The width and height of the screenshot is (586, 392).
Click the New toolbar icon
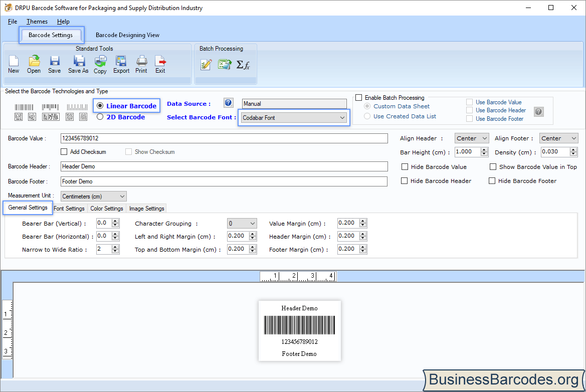point(14,64)
